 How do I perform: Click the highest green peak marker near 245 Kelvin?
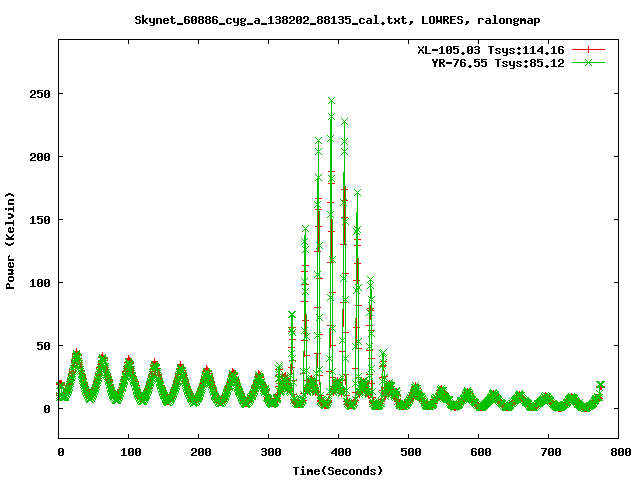(331, 101)
